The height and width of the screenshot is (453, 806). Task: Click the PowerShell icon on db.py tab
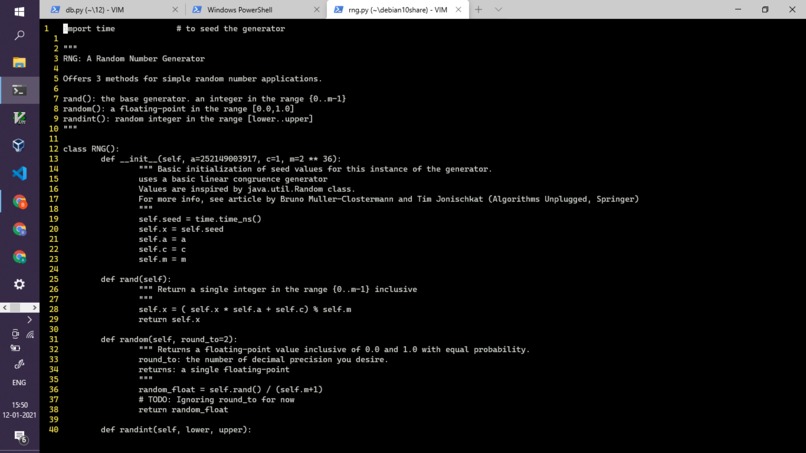(55, 10)
